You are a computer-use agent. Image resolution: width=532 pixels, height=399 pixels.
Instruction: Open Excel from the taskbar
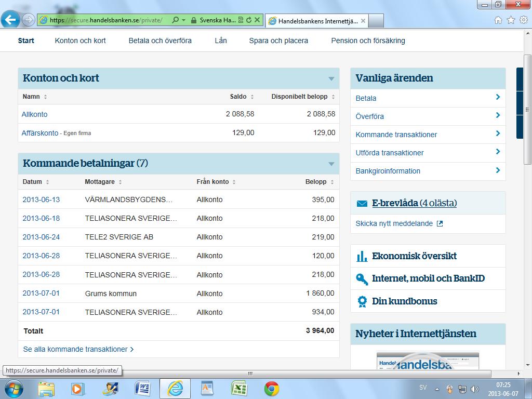click(x=239, y=389)
